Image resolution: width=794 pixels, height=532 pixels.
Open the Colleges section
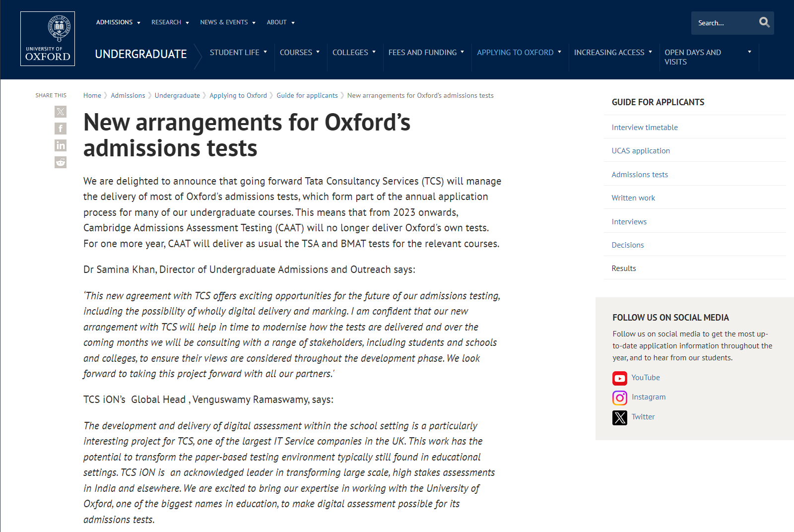click(x=350, y=52)
